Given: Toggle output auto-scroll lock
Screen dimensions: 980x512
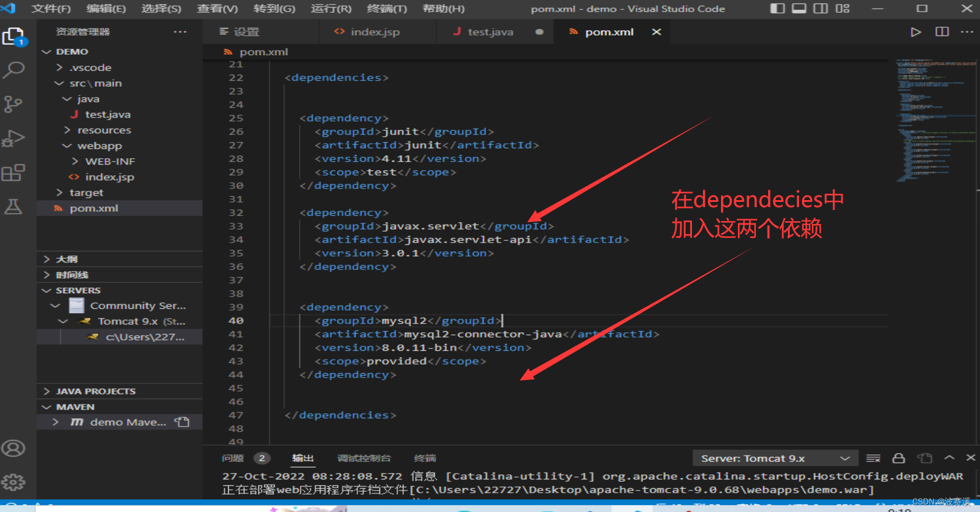Looking at the screenshot, I should 899,458.
